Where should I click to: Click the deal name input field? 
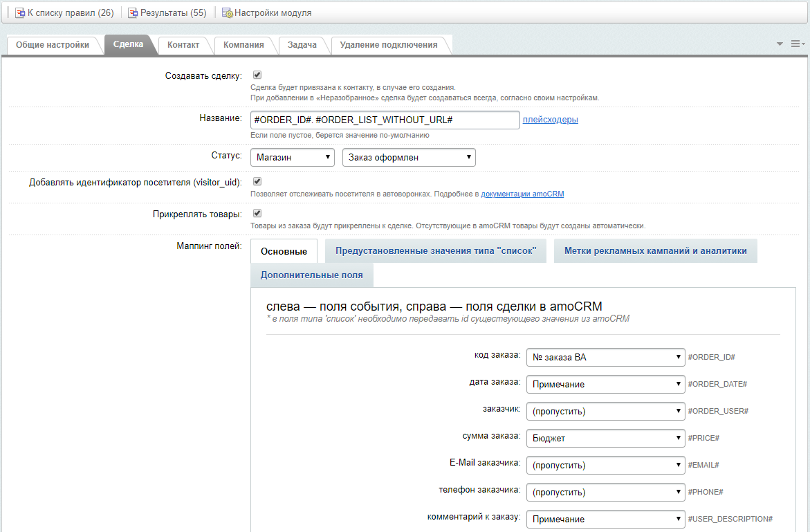385,119
